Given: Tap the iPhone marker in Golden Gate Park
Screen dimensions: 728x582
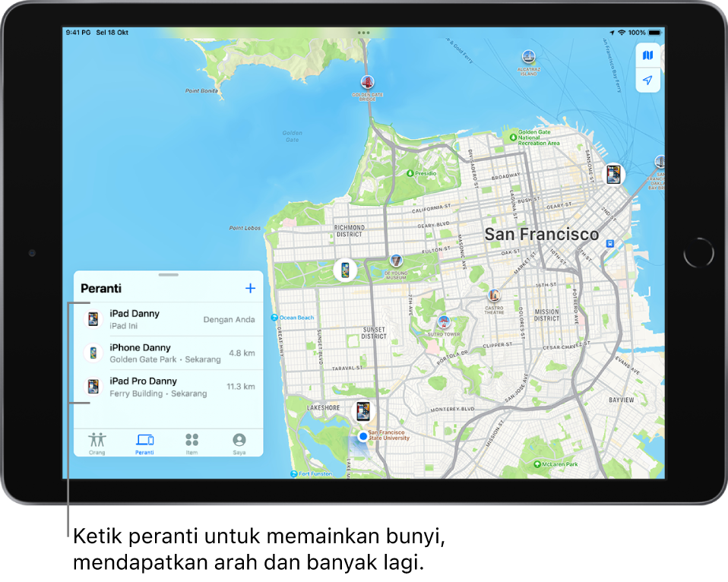Looking at the screenshot, I should pos(345,270).
